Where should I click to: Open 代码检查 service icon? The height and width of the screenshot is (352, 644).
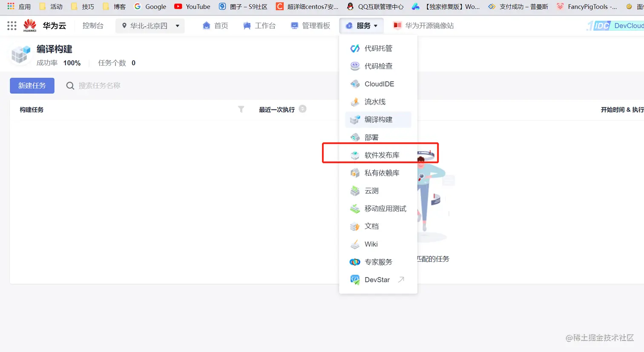(x=355, y=66)
